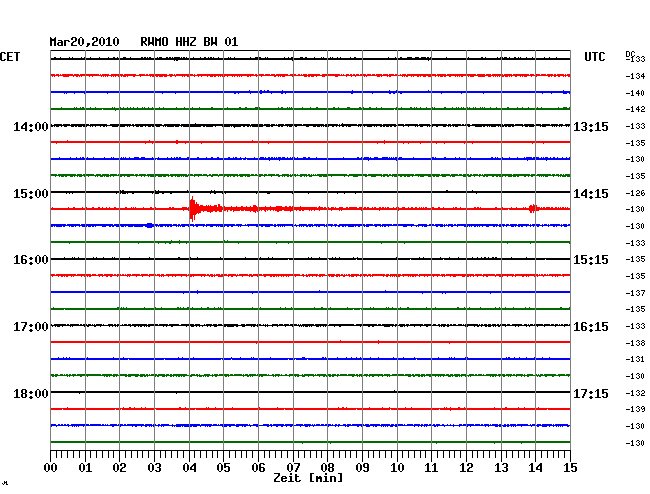This screenshot has height=494, width=650.
Task: Click the 17:15 UTC time label
Action: tap(591, 394)
